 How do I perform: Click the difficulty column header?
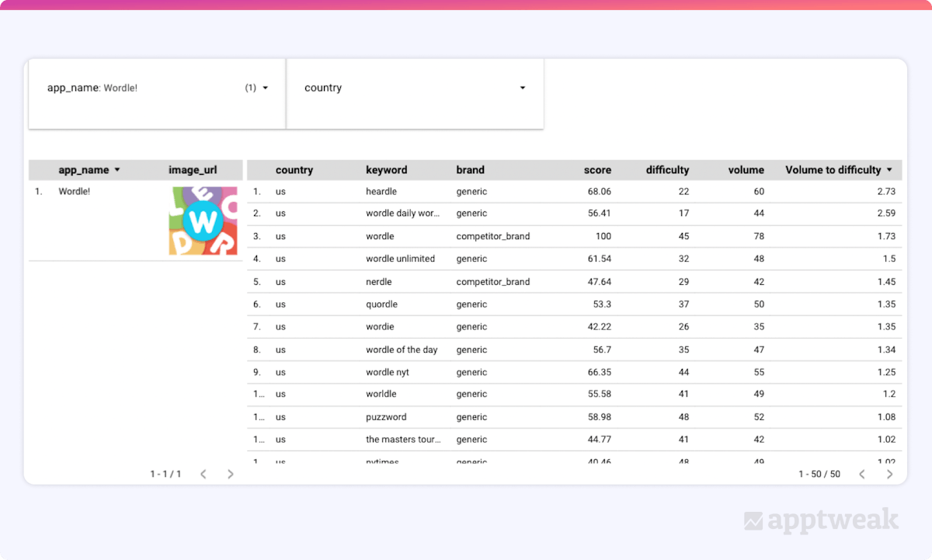pos(667,169)
